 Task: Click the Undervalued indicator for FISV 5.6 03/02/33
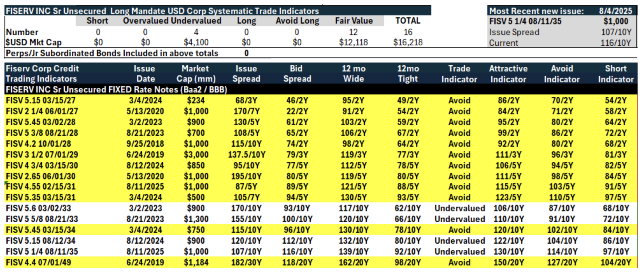coord(460,208)
